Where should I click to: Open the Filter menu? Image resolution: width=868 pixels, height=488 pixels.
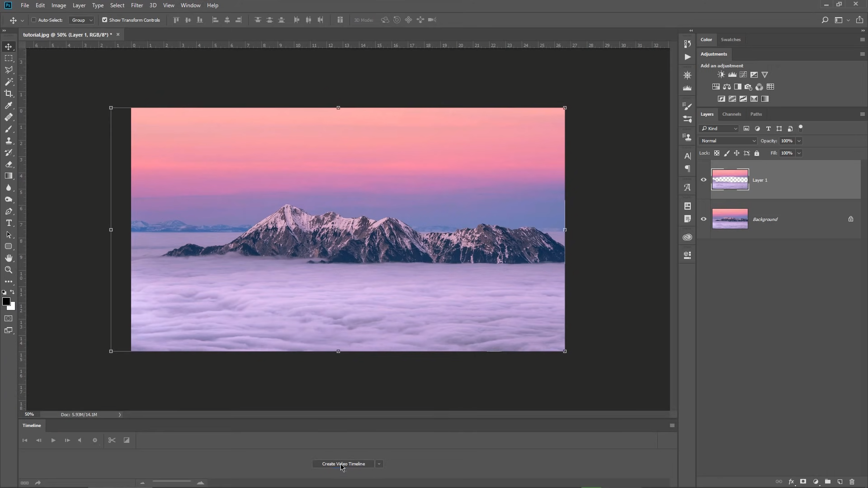(x=137, y=5)
